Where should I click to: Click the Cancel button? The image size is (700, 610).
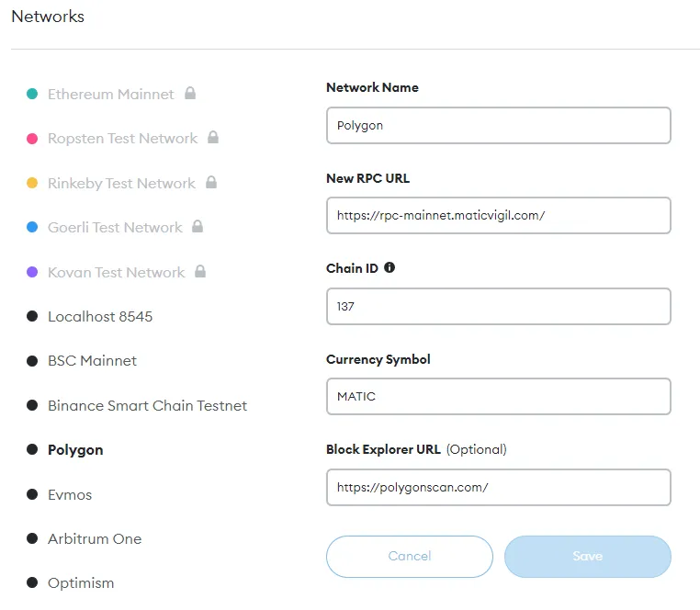click(x=410, y=557)
